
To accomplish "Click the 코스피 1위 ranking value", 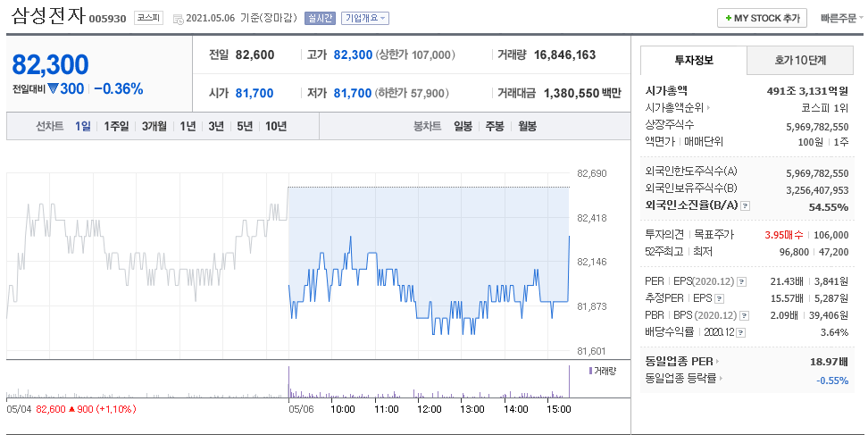I will tap(824, 107).
